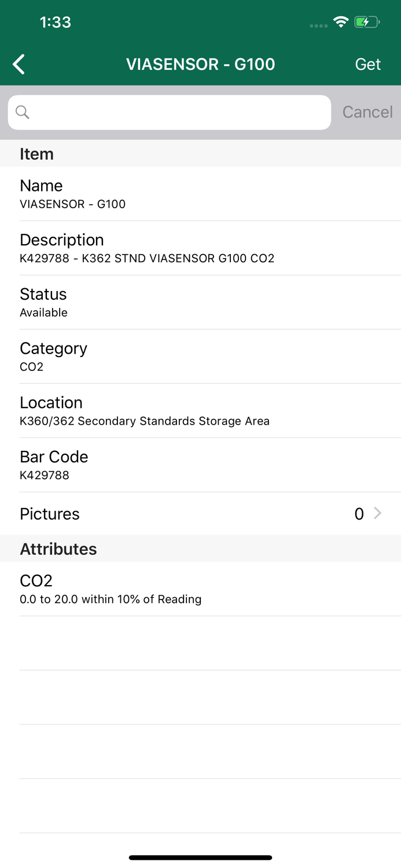The height and width of the screenshot is (868, 401).
Task: Tap the Attributes section header
Action: [x=58, y=549]
